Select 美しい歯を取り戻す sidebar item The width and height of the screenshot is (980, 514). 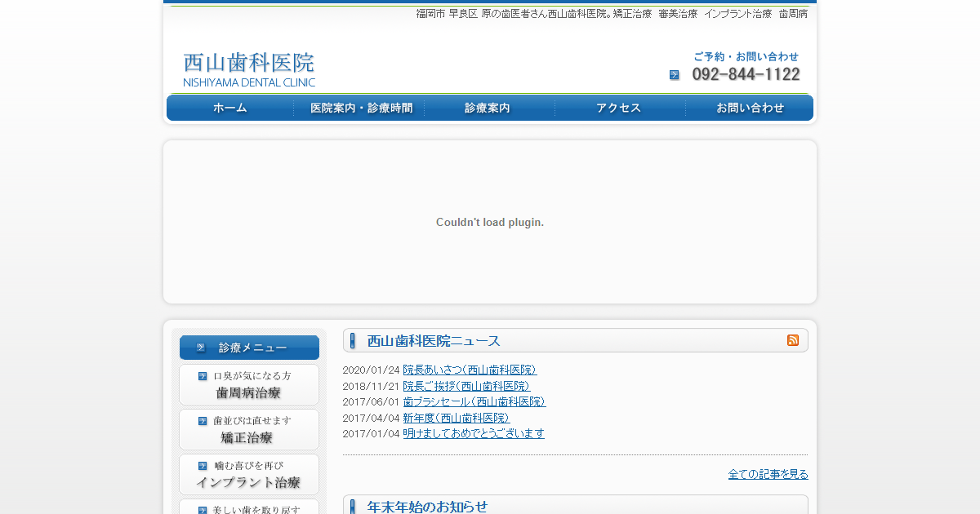249,507
